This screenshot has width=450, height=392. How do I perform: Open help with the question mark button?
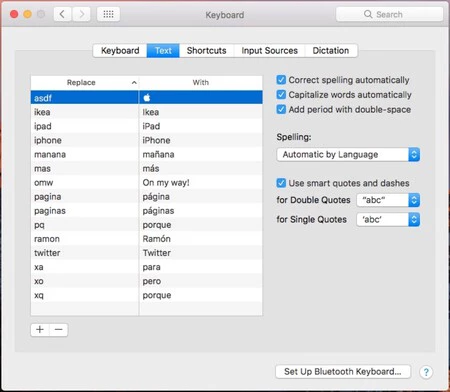point(426,372)
